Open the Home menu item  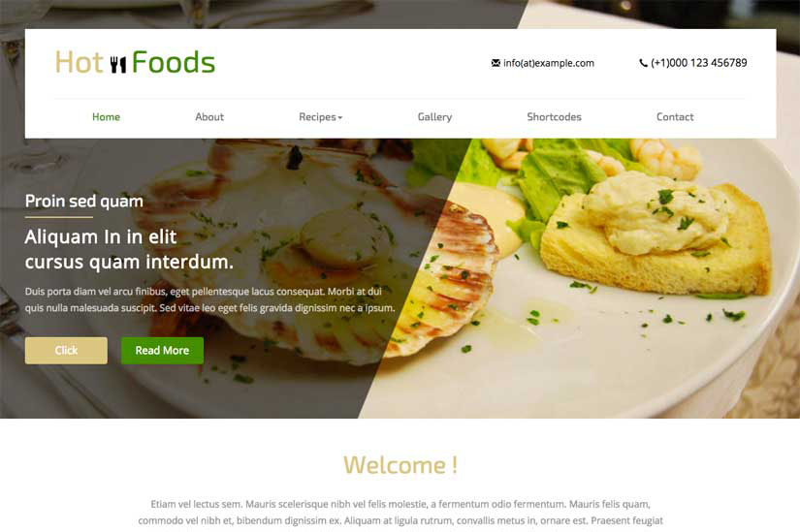pos(106,117)
